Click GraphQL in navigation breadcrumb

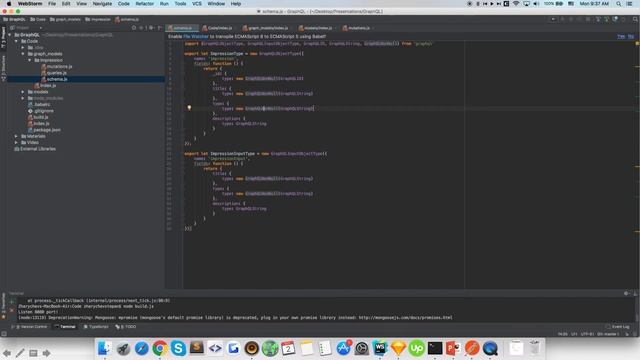click(x=14, y=19)
